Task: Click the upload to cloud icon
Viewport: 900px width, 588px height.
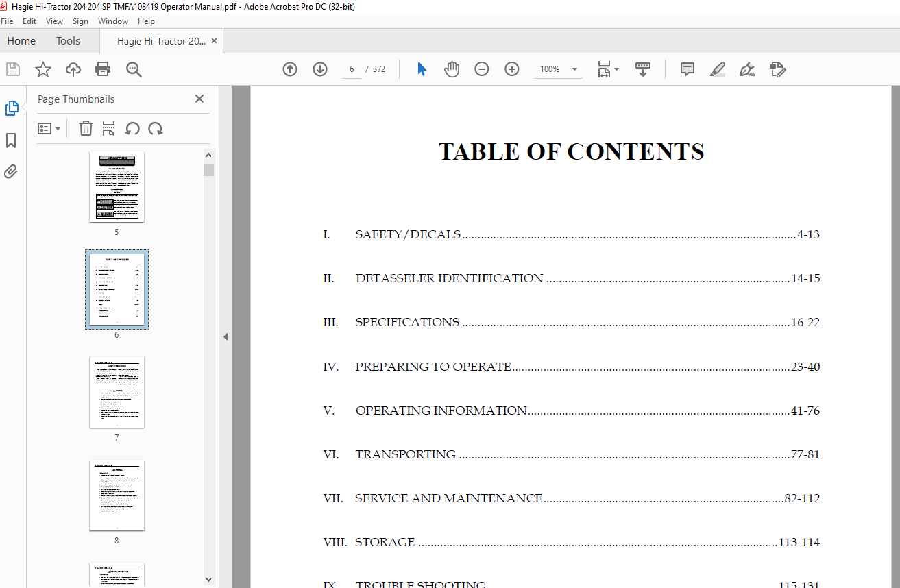Action: [x=73, y=69]
